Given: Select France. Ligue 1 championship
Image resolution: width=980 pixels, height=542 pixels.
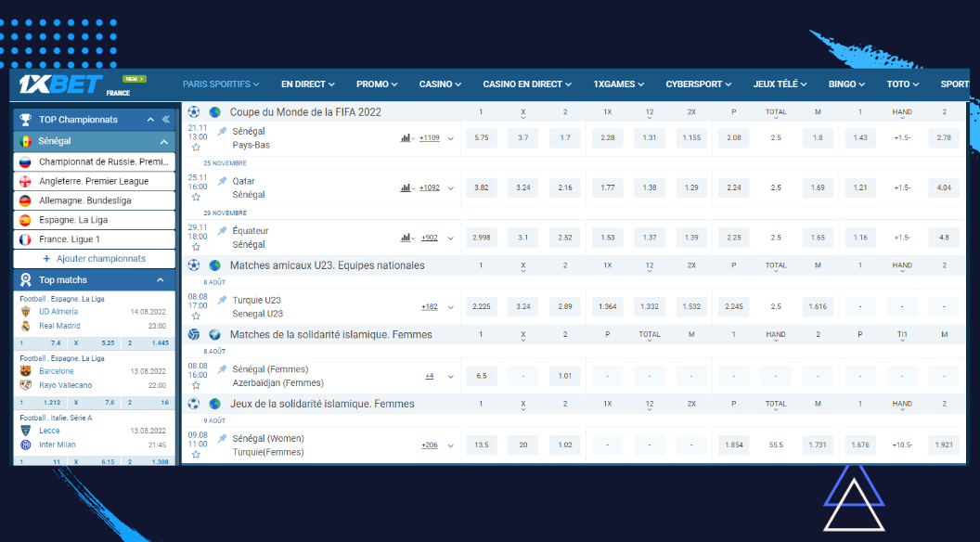Looking at the screenshot, I should (95, 239).
